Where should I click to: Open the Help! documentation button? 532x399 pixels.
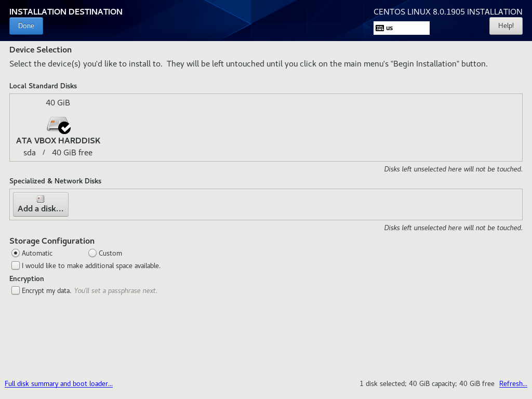coord(506,26)
